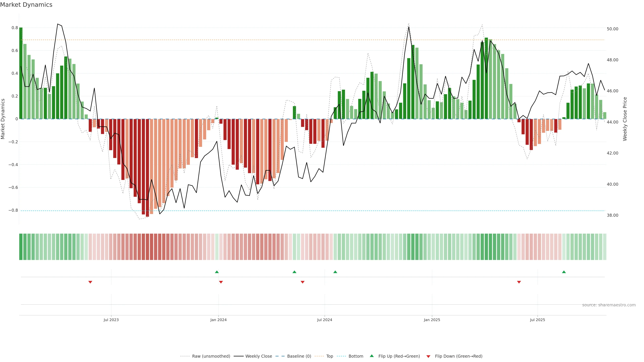Click the Top legend label
644x362 pixels.
[x=330, y=356]
